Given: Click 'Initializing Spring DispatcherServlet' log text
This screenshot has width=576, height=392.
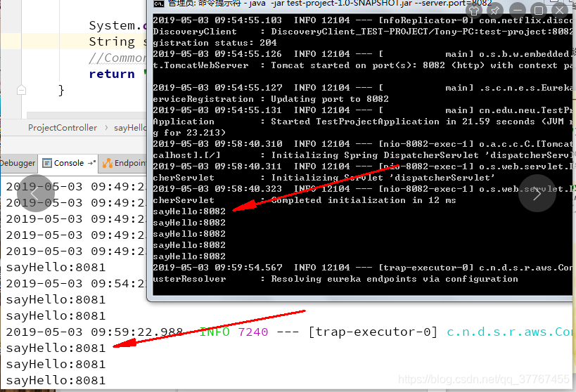Looking at the screenshot, I should click(x=375, y=155).
